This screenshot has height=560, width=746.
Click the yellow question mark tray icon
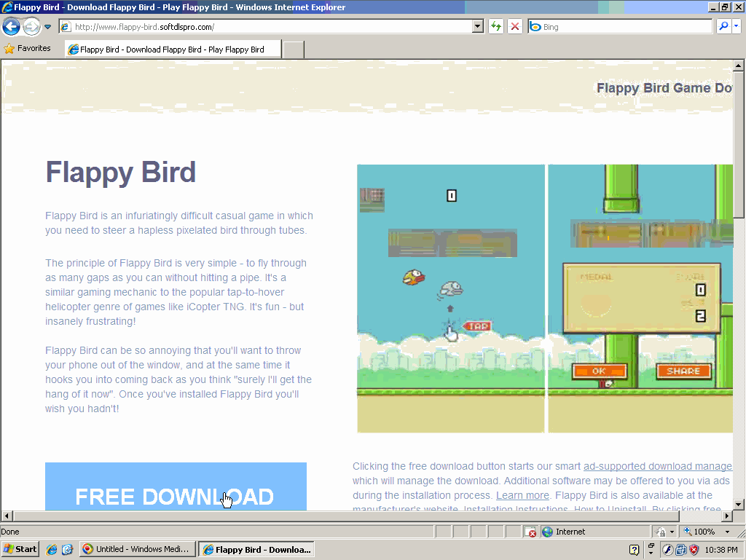[x=634, y=550]
